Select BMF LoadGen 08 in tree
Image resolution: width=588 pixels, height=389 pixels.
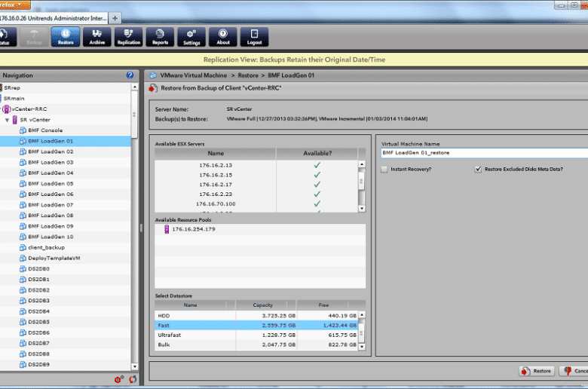51,216
